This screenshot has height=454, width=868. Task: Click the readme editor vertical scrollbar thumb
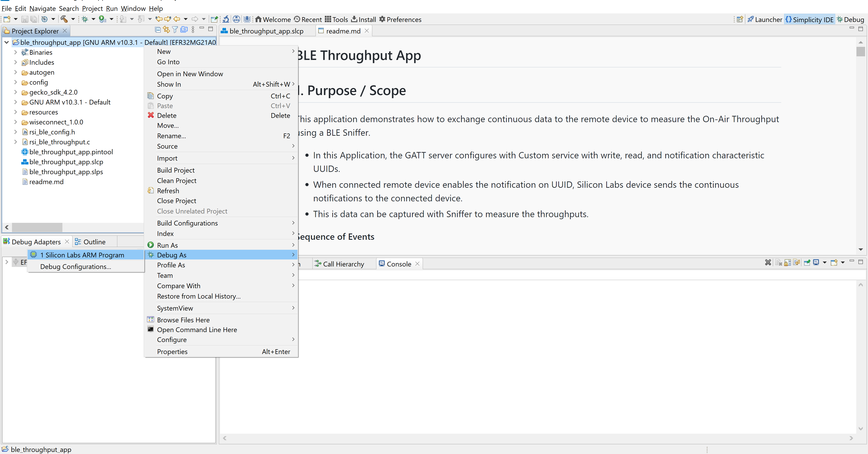pyautogui.click(x=861, y=52)
